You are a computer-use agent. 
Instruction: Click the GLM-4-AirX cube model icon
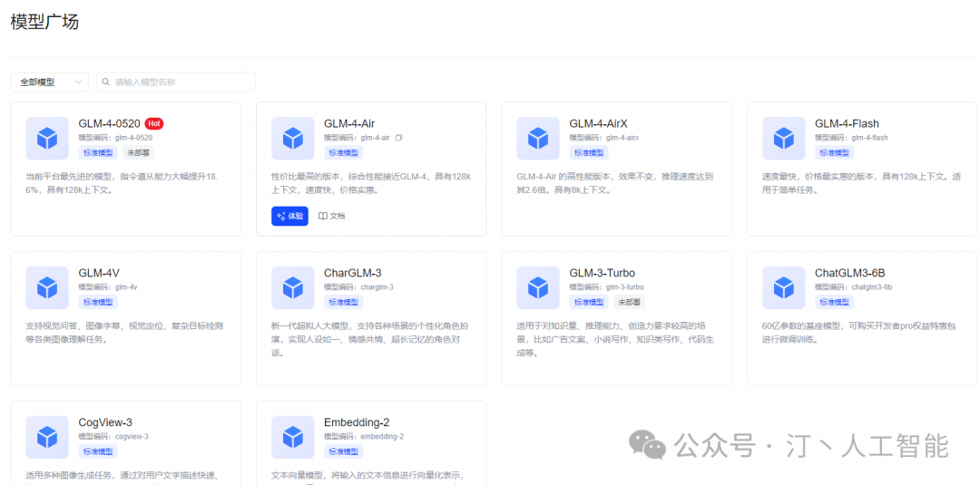tap(538, 139)
